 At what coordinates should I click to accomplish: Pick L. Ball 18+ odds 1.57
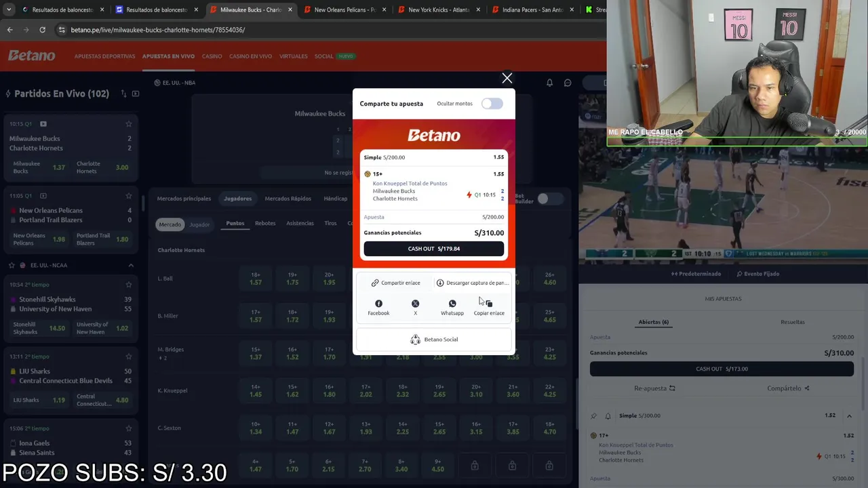click(x=256, y=279)
